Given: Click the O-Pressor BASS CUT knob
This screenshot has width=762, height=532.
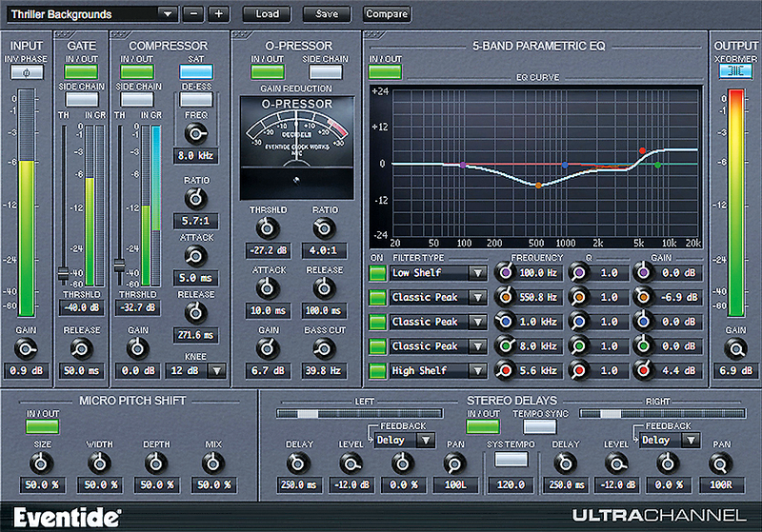Looking at the screenshot, I should pyautogui.click(x=324, y=348).
